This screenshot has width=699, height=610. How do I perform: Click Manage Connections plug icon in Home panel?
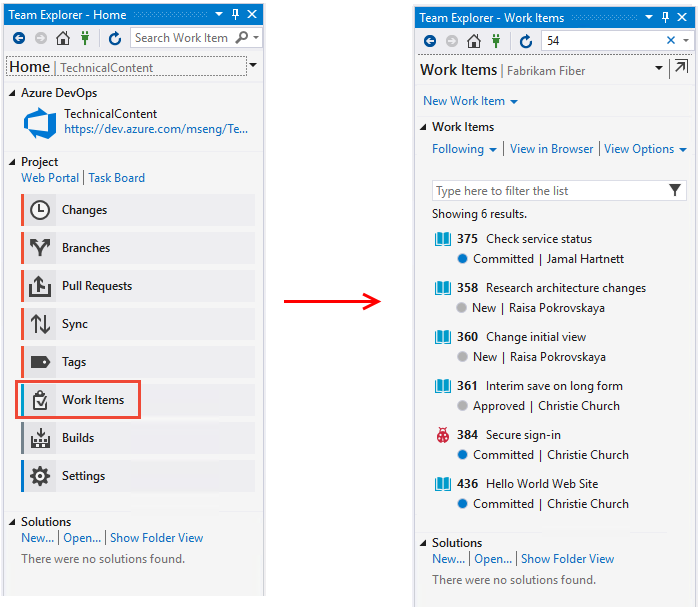pos(85,38)
